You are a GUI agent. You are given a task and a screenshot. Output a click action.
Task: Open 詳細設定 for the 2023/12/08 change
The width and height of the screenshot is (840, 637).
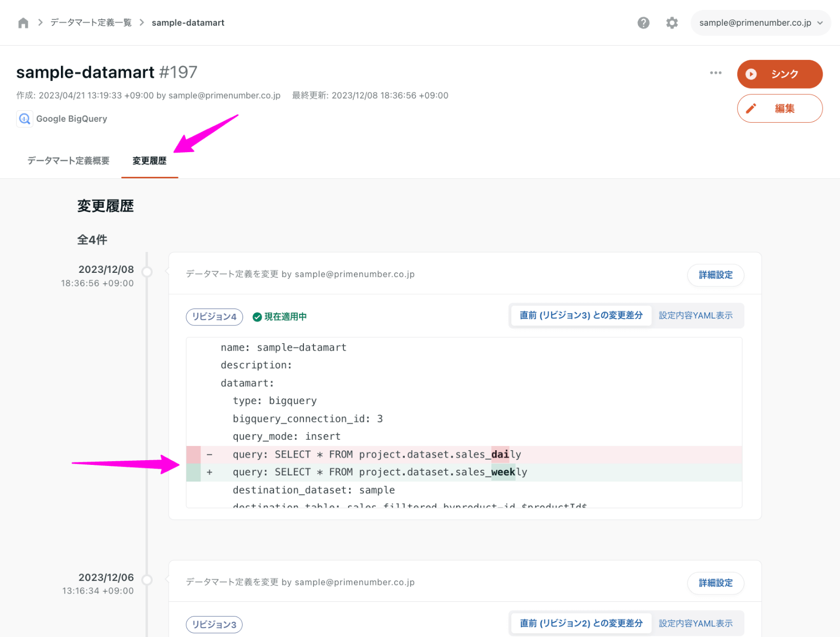716,275
